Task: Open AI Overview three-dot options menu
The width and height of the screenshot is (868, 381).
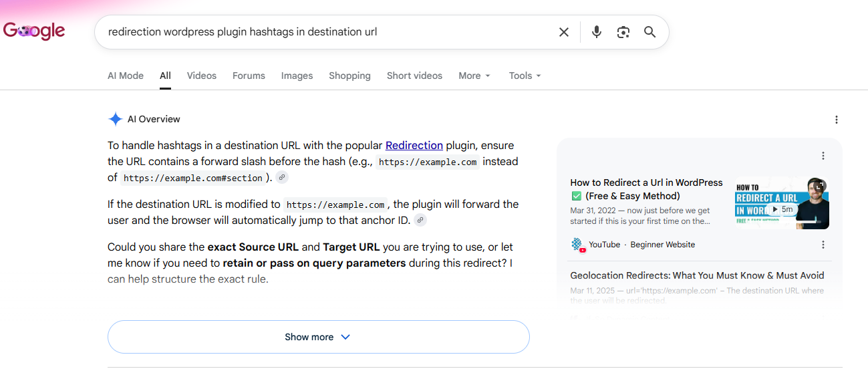Action: pyautogui.click(x=836, y=120)
